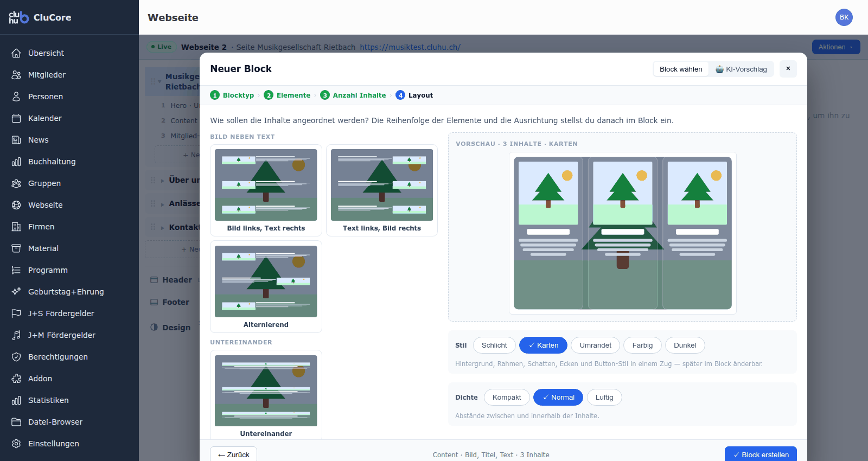Select the Luftig density option
This screenshot has height=461, width=868.
pyautogui.click(x=604, y=398)
